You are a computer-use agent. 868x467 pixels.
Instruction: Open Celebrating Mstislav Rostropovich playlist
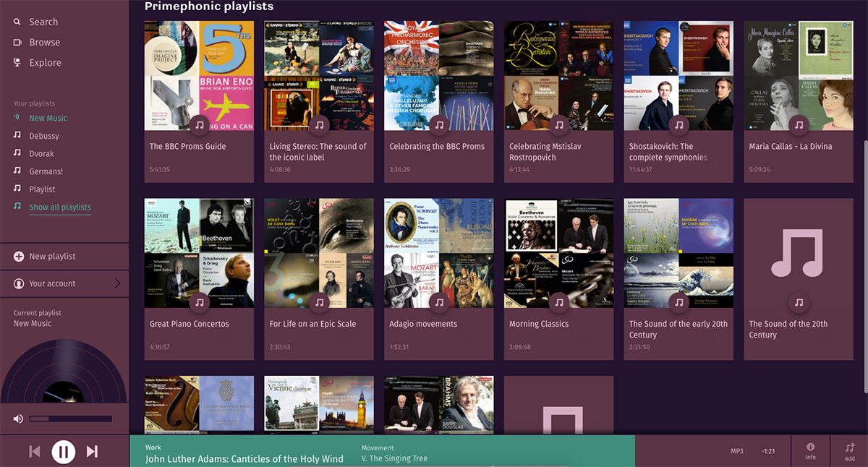coord(545,151)
